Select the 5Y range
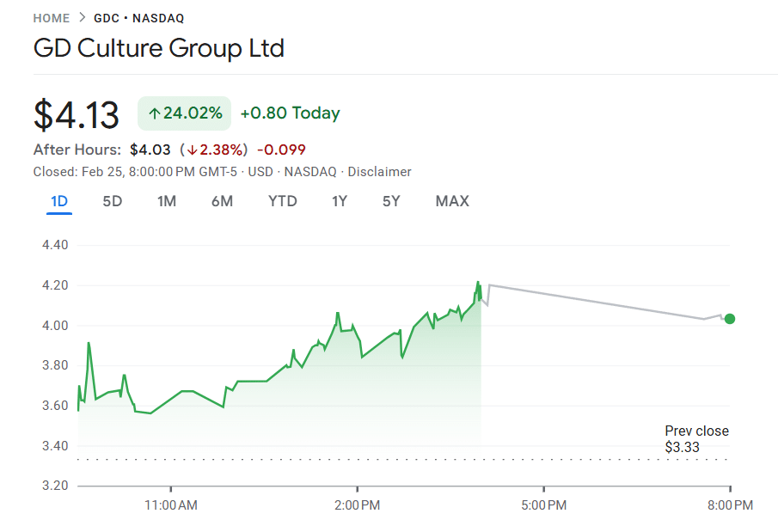778x532 pixels. [391, 201]
